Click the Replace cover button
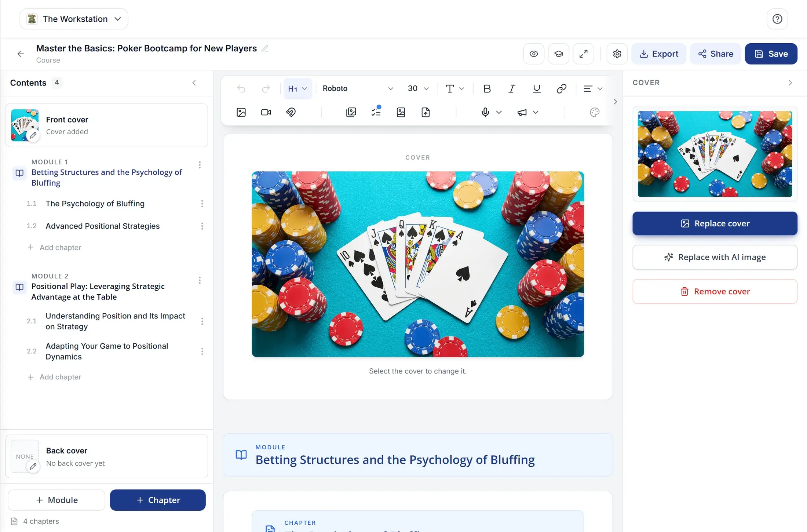Image resolution: width=807 pixels, height=532 pixels. click(715, 223)
